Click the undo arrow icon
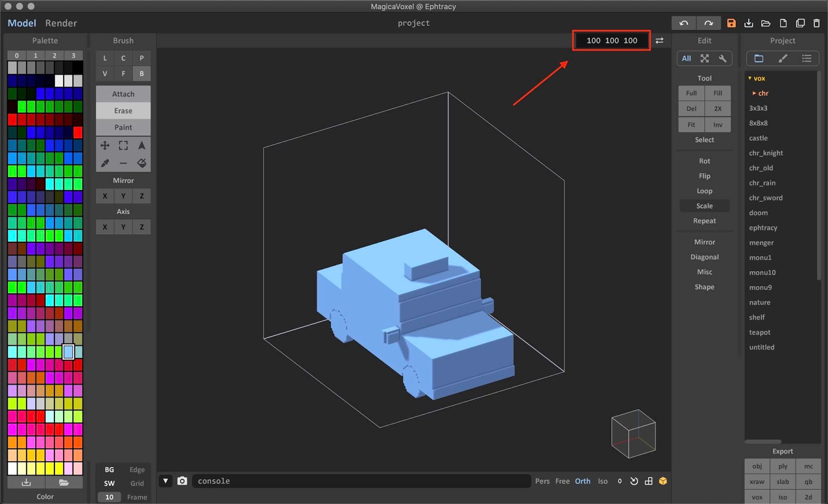Viewport: 828px width, 504px height. [684, 23]
